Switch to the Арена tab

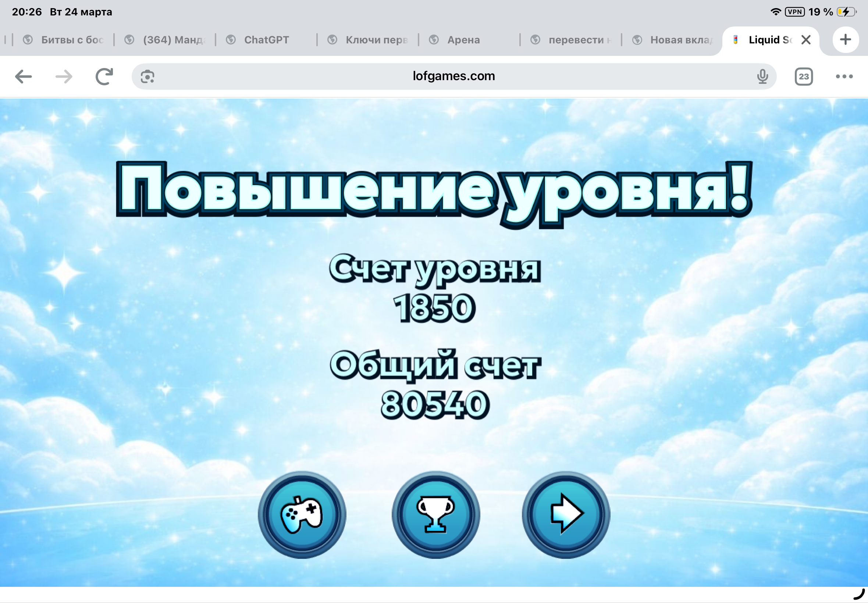463,40
